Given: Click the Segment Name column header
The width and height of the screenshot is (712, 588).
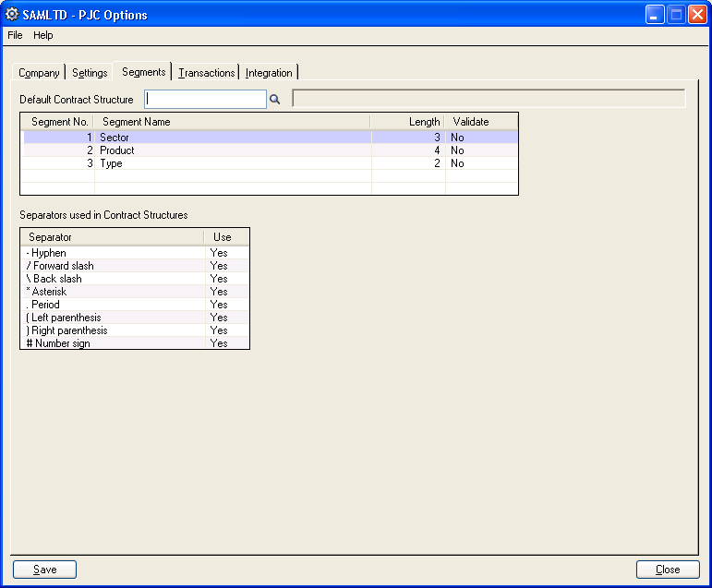Looking at the screenshot, I should [232, 122].
